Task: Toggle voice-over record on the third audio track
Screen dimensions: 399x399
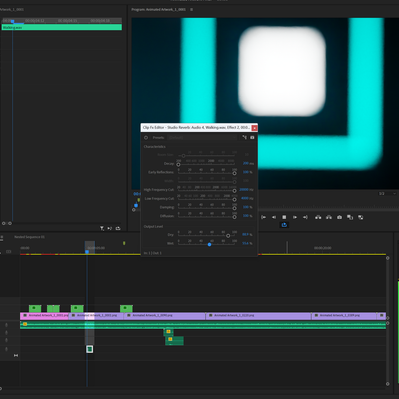Action: click(6, 340)
